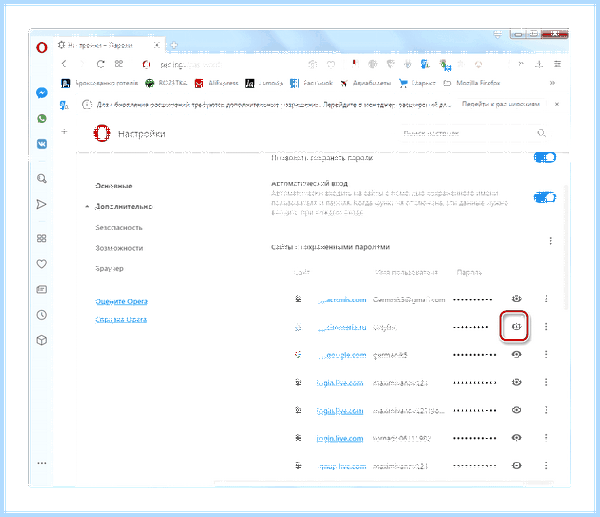Open signup.live.com saved site link

point(342,466)
